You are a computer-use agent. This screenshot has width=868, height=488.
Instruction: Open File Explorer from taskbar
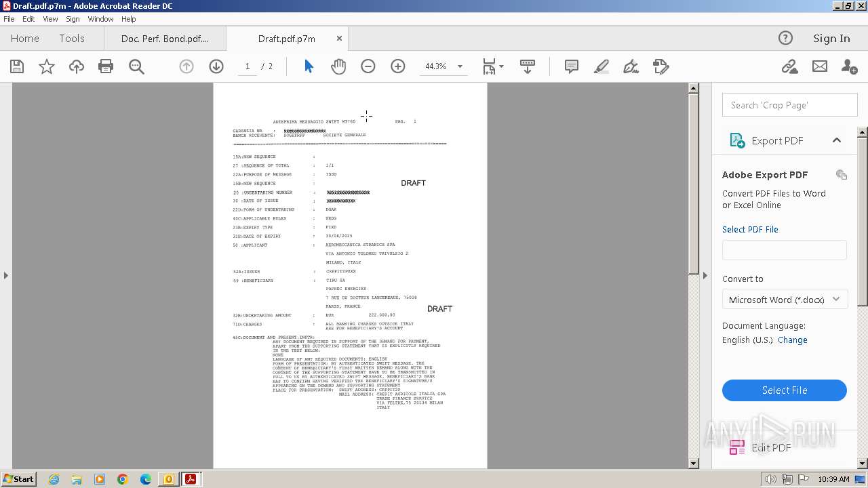point(77,479)
